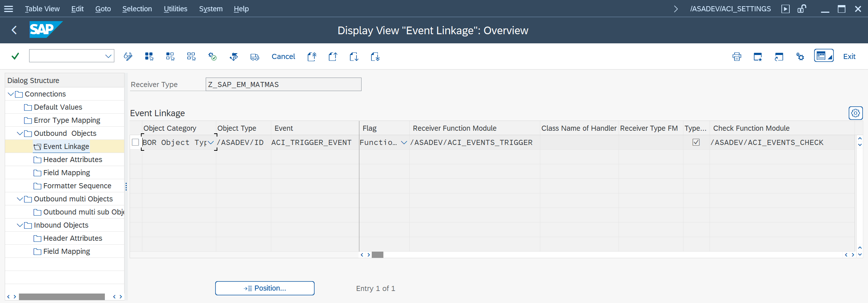Open the Goto menu
The height and width of the screenshot is (303, 868).
[x=103, y=9]
